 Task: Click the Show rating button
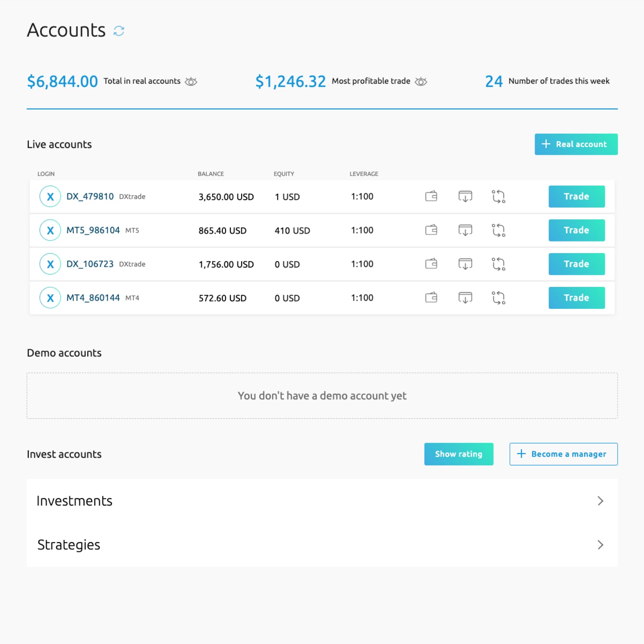tap(459, 454)
